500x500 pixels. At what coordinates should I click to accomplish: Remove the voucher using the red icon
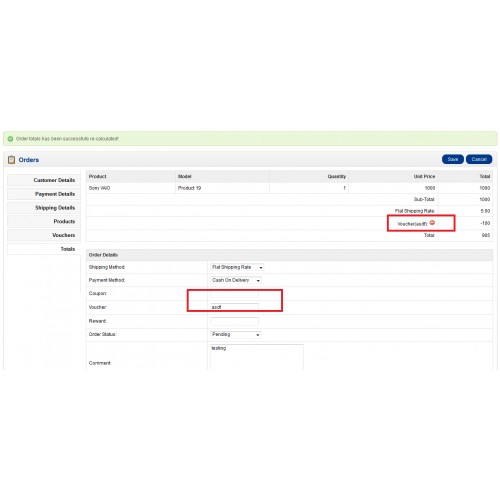click(x=432, y=222)
